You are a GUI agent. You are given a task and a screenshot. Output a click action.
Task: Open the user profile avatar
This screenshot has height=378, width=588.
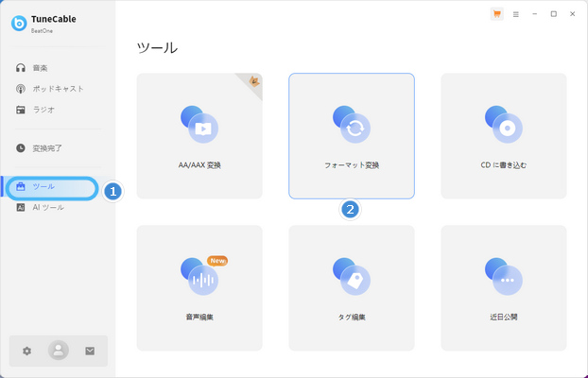pos(58,351)
